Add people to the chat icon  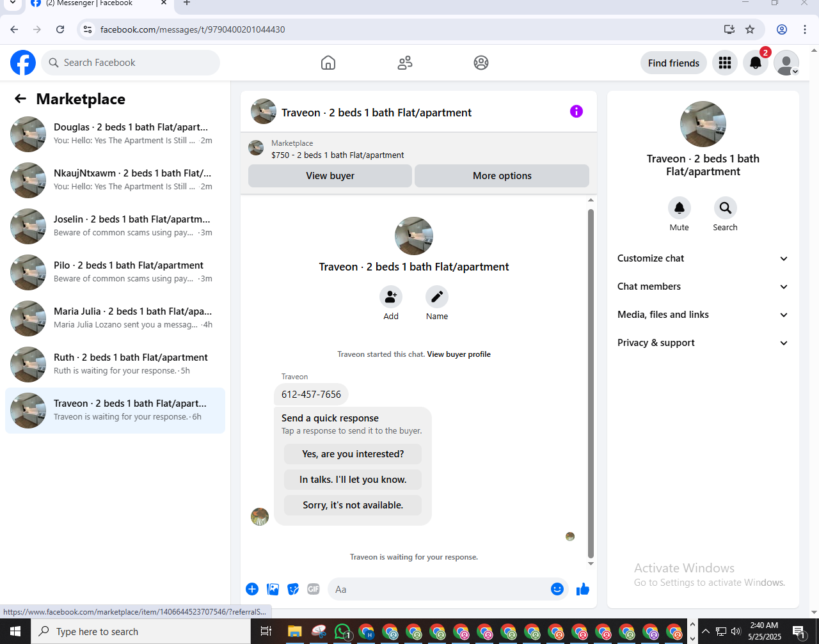(391, 297)
